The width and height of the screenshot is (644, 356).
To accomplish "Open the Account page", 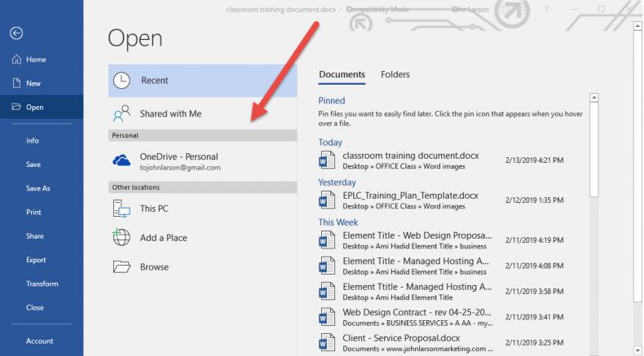I will (39, 341).
